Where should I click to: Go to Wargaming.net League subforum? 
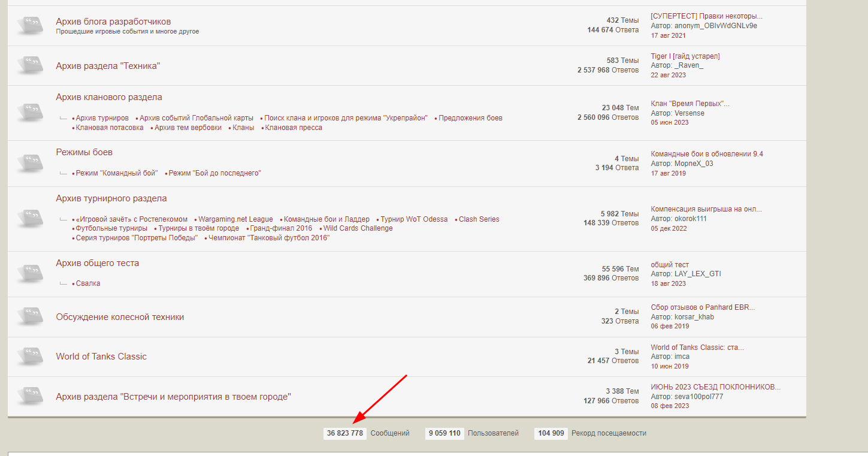point(235,219)
